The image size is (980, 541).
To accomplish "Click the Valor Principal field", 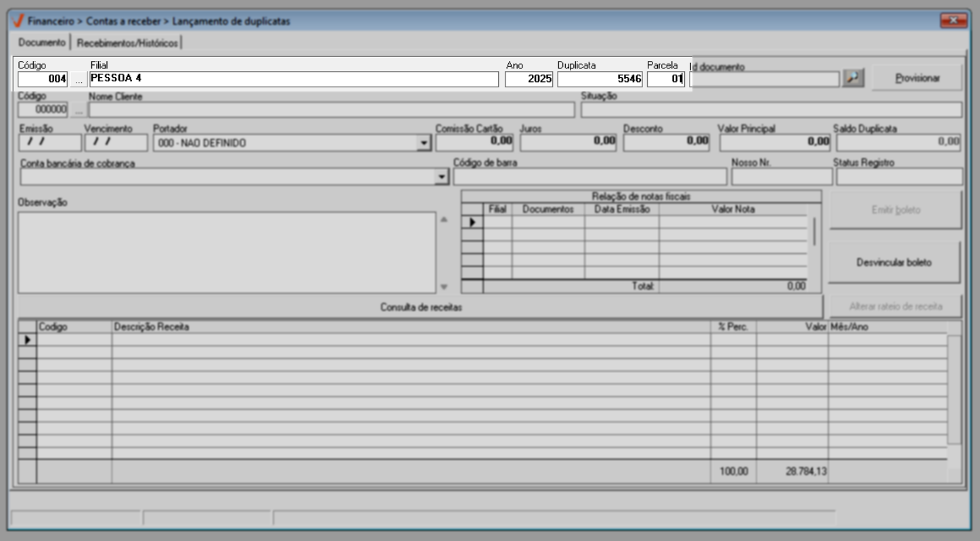I will pyautogui.click(x=775, y=142).
